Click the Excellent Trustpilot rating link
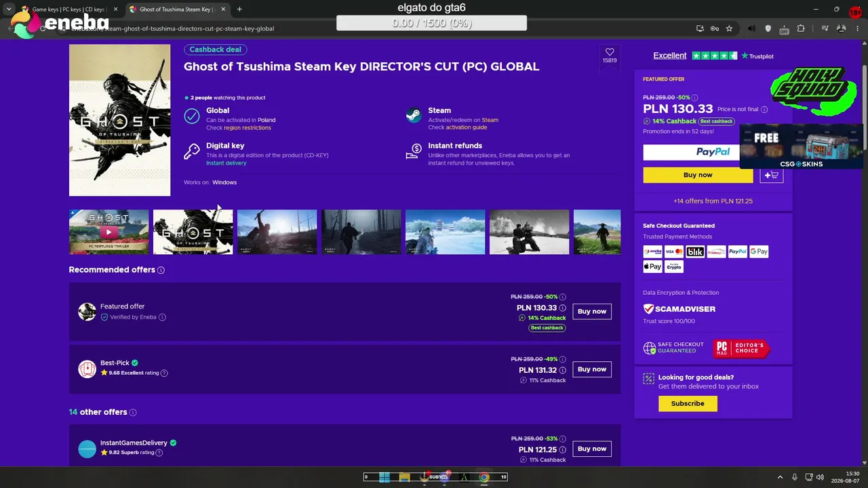This screenshot has height=488, width=868. tap(670, 56)
